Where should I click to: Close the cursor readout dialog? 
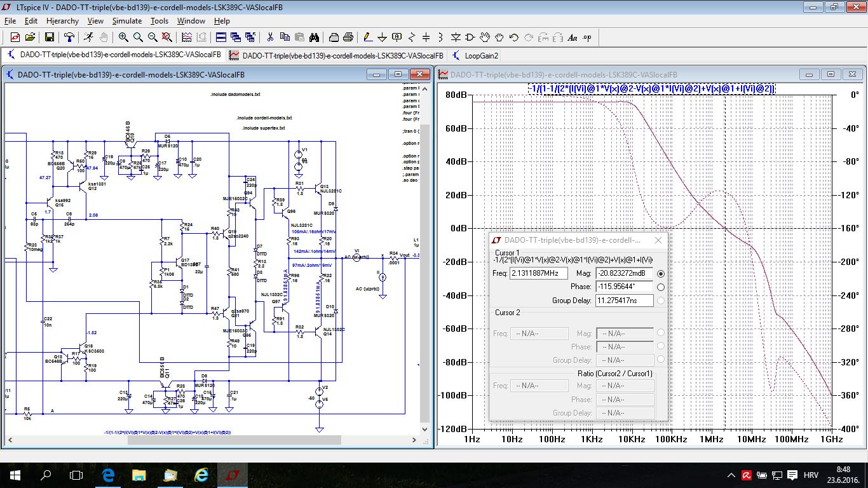pos(658,240)
